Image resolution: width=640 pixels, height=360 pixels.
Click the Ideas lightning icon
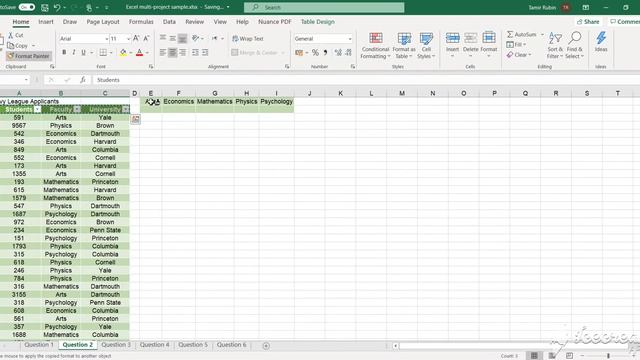601,42
